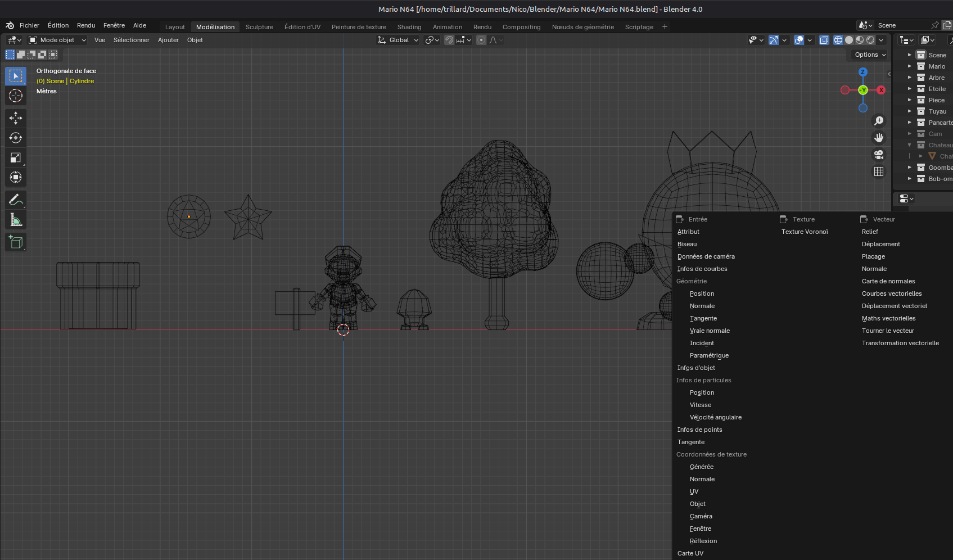Choose Maths vectorielles from the menu
The height and width of the screenshot is (560, 953).
889,318
